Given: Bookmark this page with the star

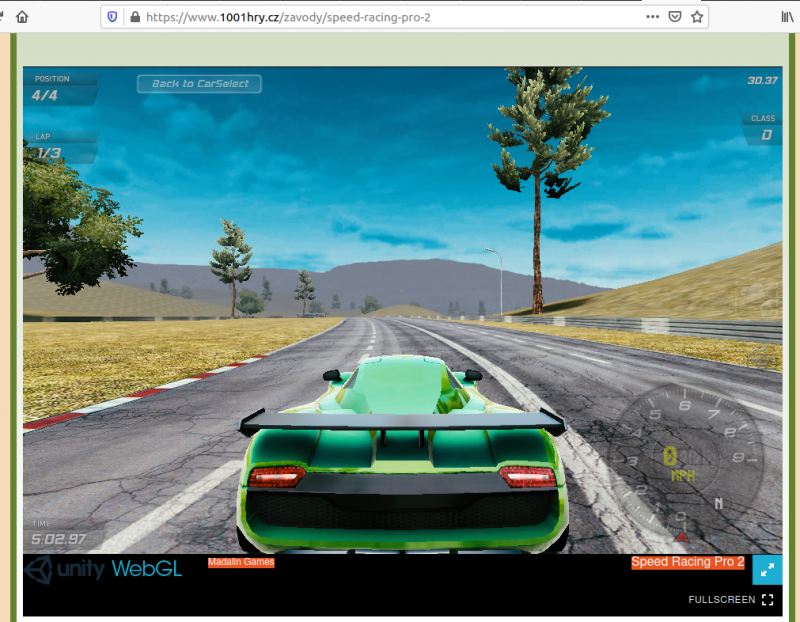Looking at the screenshot, I should [697, 17].
